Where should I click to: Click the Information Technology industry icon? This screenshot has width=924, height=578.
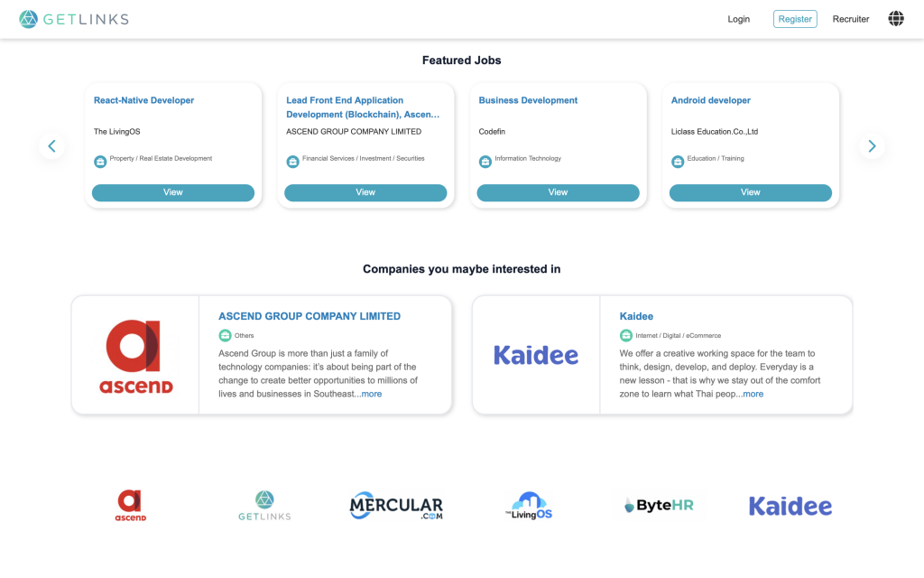(x=485, y=161)
